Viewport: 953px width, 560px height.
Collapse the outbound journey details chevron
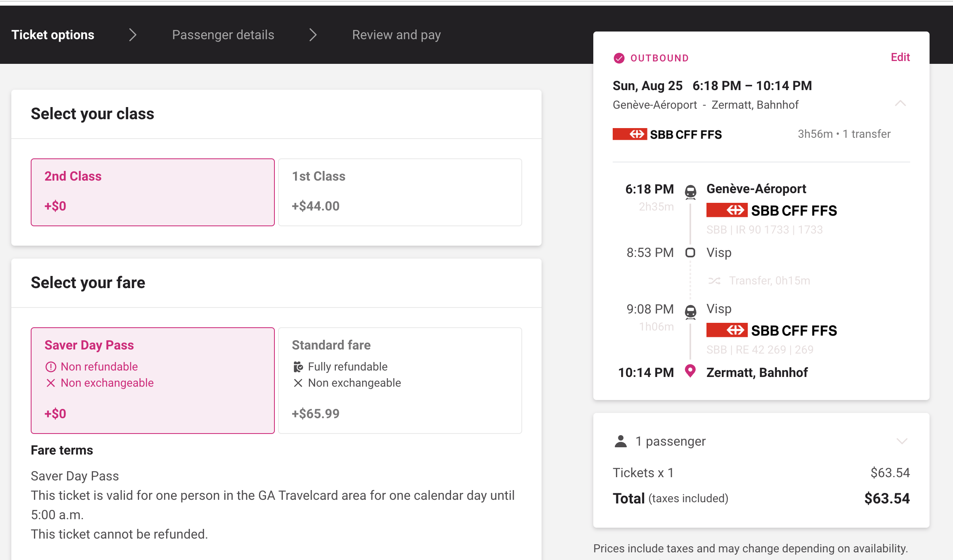900,103
